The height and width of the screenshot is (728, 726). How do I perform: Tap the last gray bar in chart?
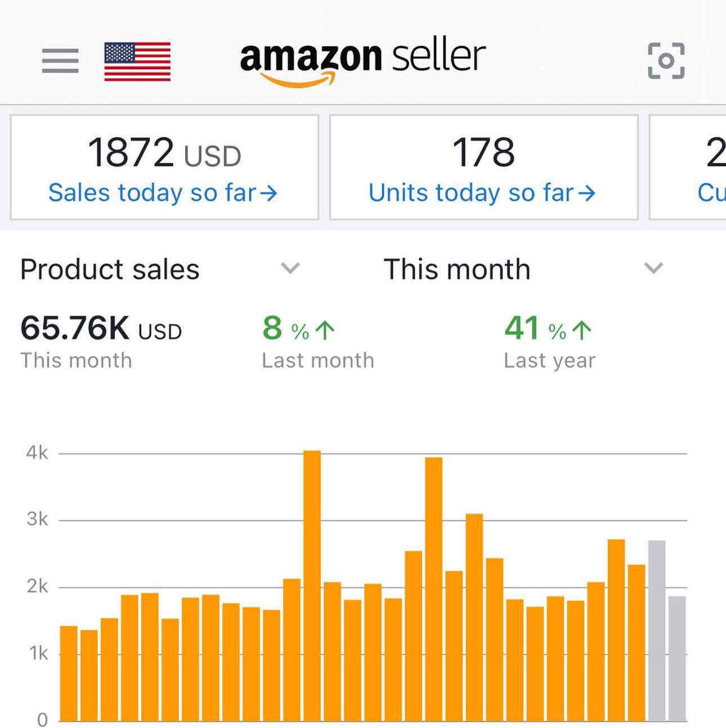[x=677, y=658]
